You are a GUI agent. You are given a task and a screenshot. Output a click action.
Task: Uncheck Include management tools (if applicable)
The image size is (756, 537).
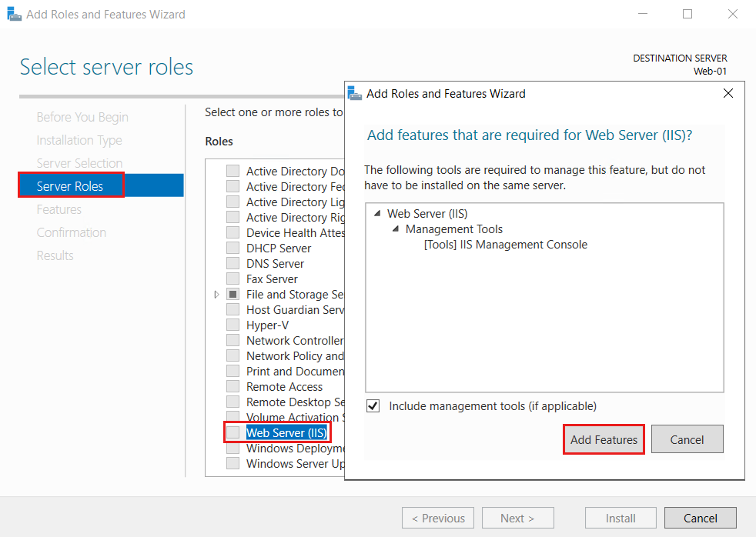[x=373, y=405]
